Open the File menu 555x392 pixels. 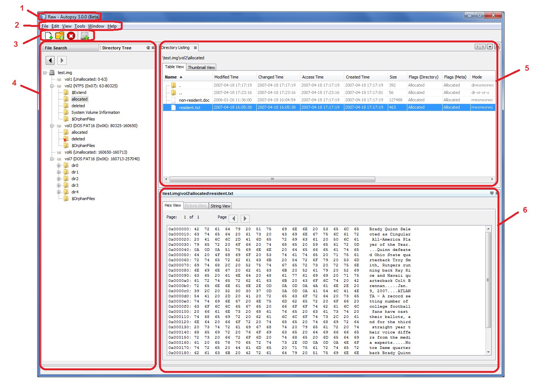(45, 26)
